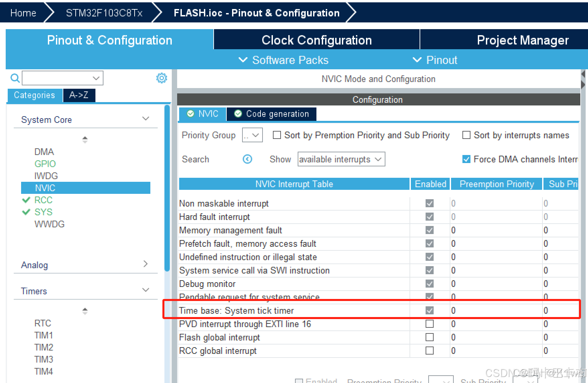Select SYS in System Core
Image resolution: width=588 pixels, height=383 pixels.
coord(43,212)
